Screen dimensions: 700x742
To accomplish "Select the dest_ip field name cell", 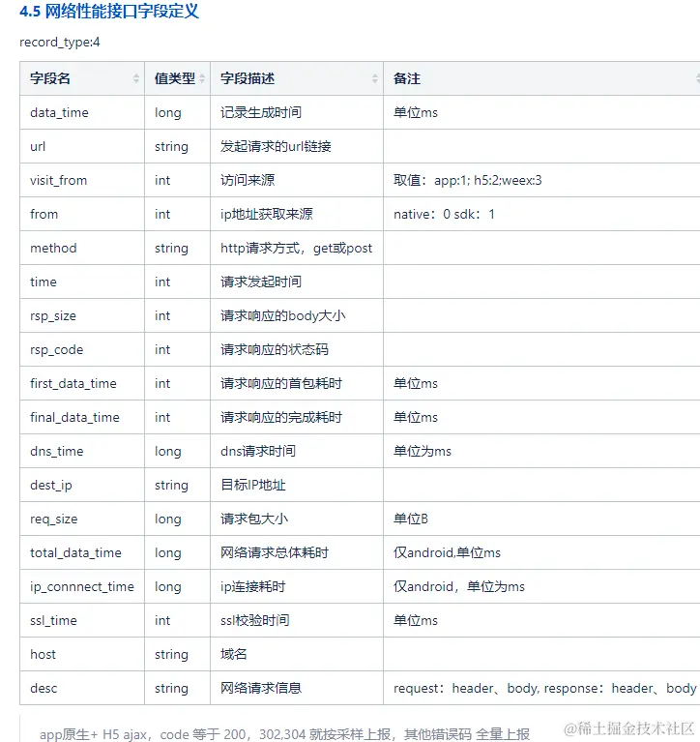I will pos(82,485).
